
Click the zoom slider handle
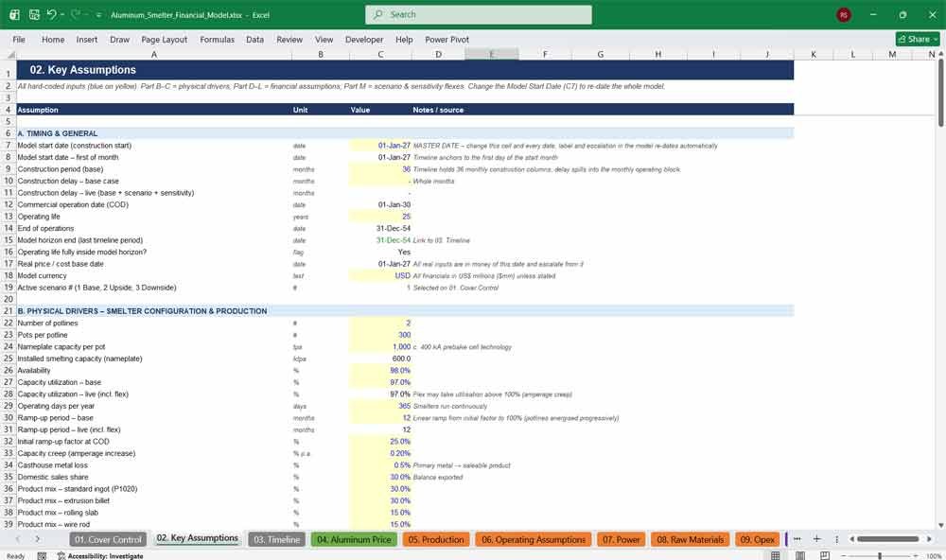point(880,556)
